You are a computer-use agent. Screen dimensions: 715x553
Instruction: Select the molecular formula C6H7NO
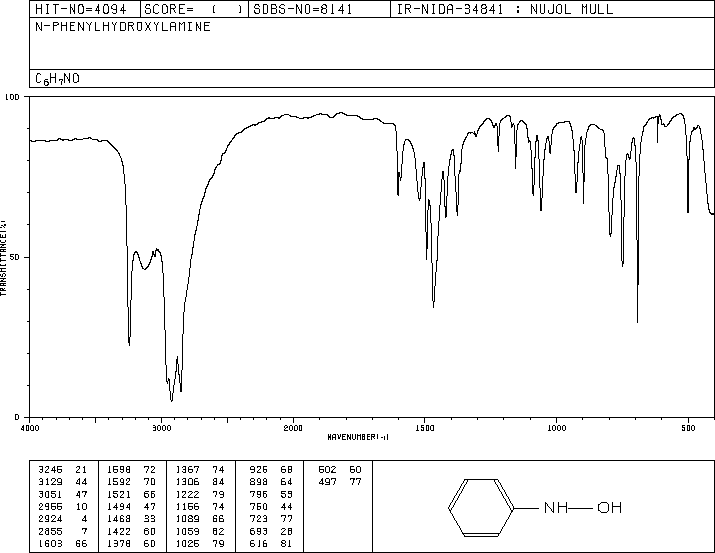pos(57,79)
